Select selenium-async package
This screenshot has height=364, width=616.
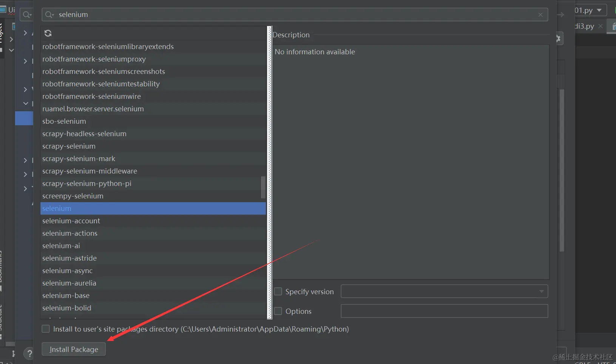[x=153, y=270]
